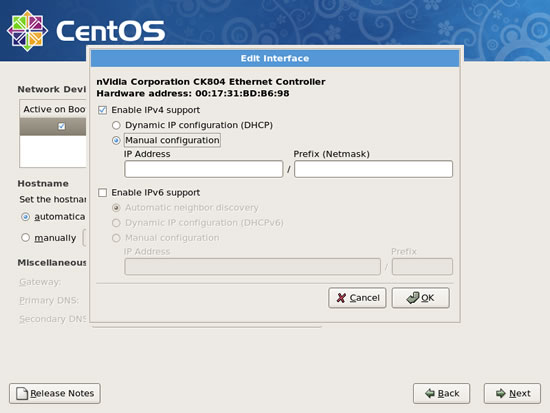This screenshot has height=413, width=550.
Task: Click the IPv4 IP Address field
Action: 203,169
